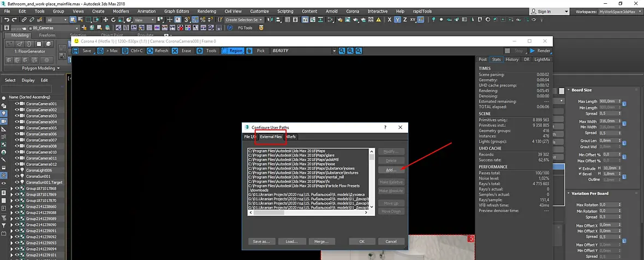Open Tools in the Corona frame buffer
This screenshot has height=260, width=644.
[x=207, y=50]
